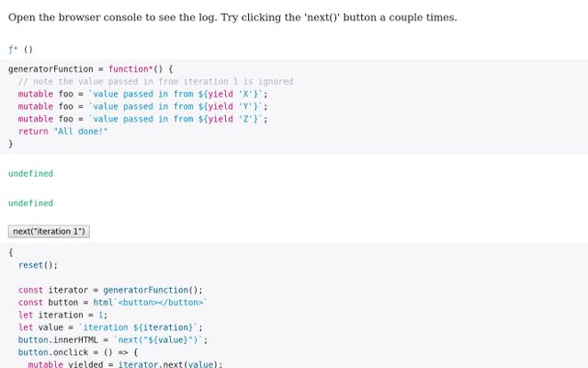Click the return "All done!" line
588x368 pixels.
point(63,132)
